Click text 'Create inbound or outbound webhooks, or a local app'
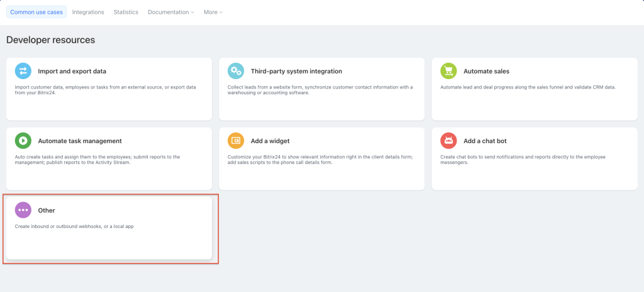Viewport: 644px width, 292px height. 74,227
